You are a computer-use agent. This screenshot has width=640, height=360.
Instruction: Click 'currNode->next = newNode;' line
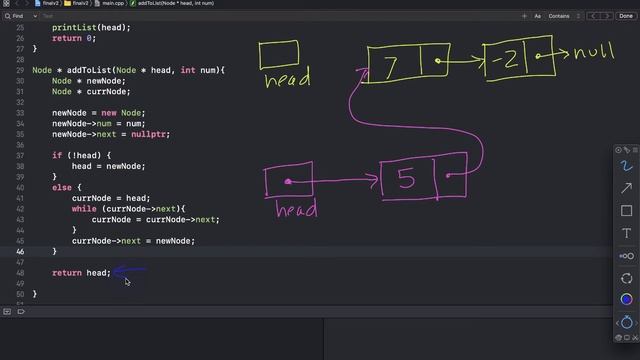(x=133, y=241)
